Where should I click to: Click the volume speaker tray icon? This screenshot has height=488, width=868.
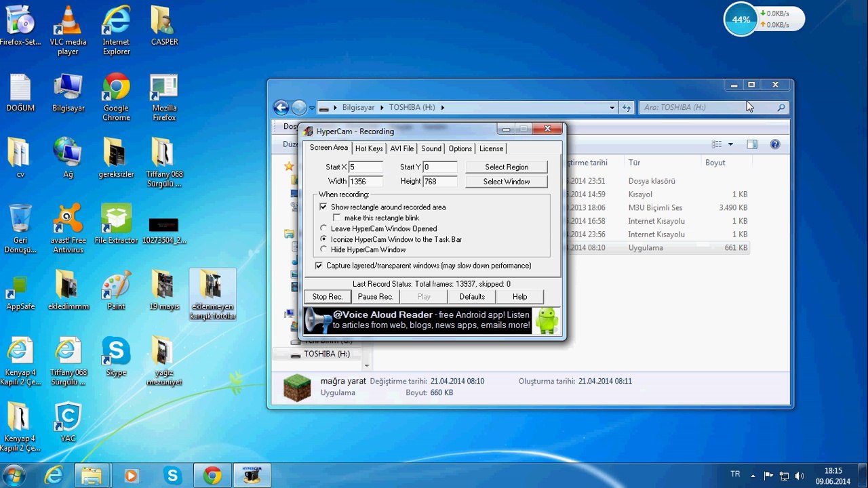[799, 476]
